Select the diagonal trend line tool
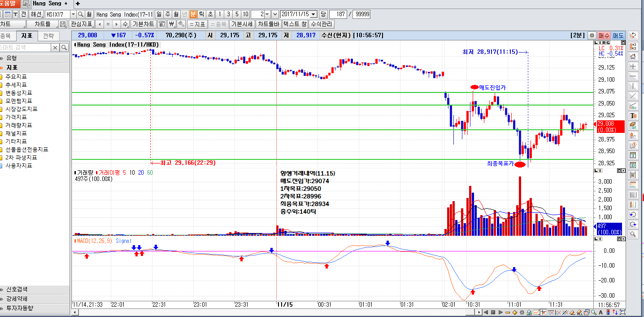The width and height of the screenshot is (644, 317). [x=633, y=96]
